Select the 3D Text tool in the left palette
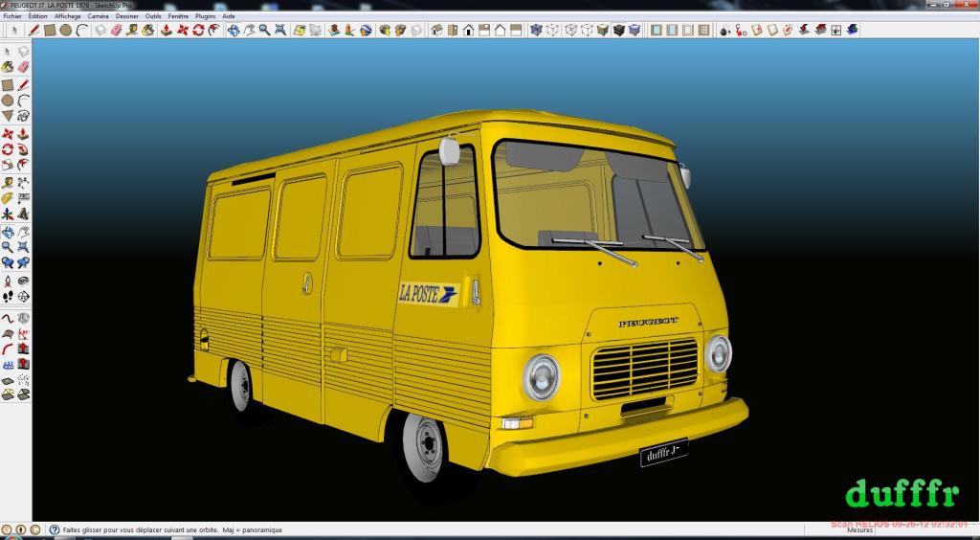 (x=23, y=214)
